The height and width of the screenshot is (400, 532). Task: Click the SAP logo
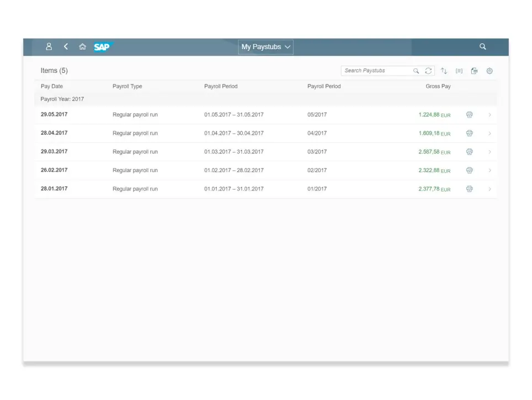coord(103,47)
